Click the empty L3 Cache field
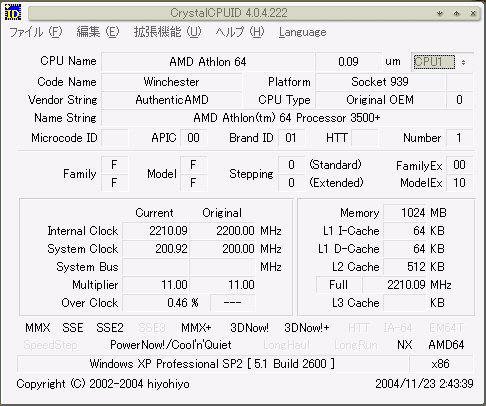Viewport: 486px width, 406px height. tap(405, 303)
